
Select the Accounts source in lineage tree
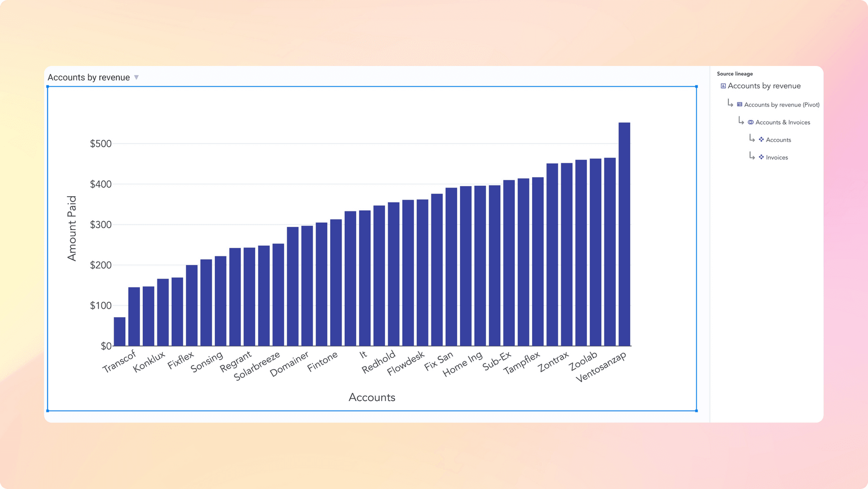tap(778, 140)
